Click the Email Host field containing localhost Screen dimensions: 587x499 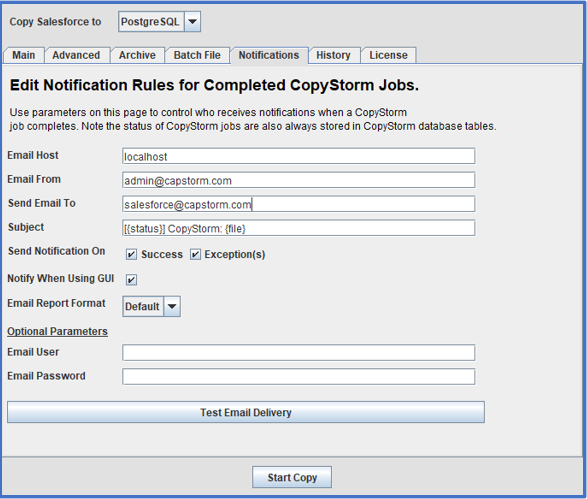pos(299,156)
